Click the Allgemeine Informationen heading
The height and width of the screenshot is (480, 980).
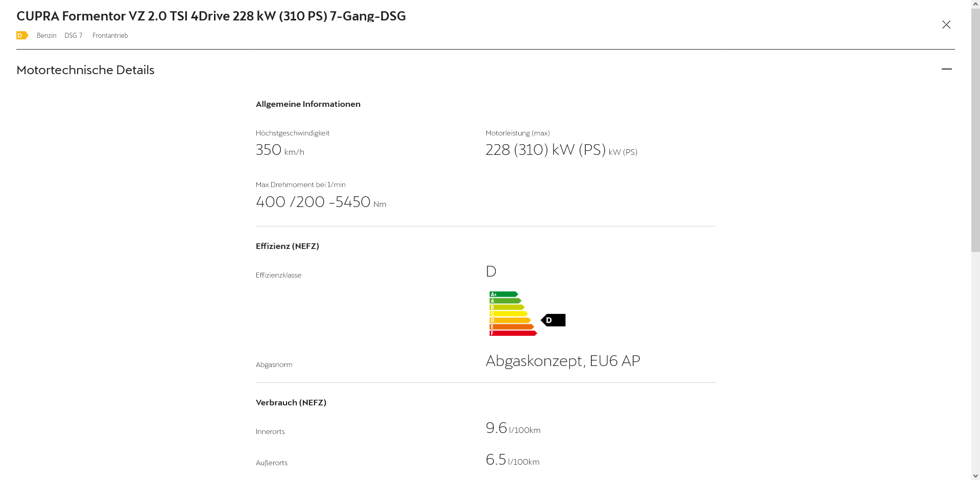point(308,104)
